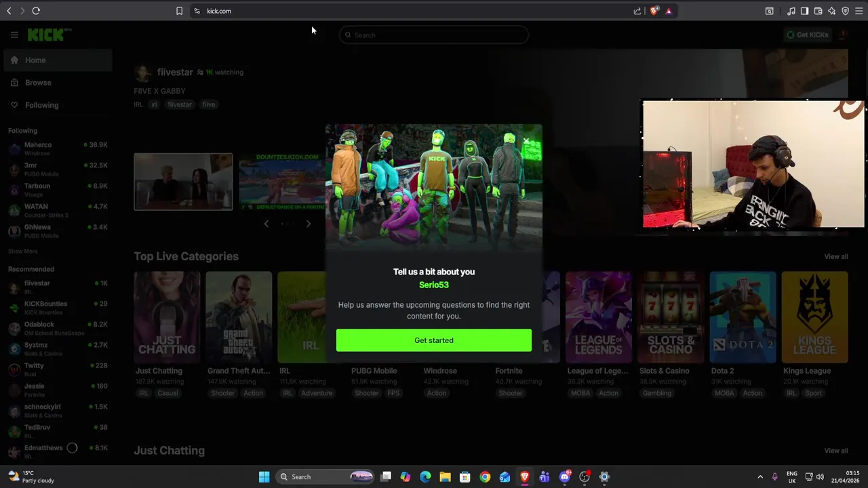Click View all for Just Chatting section
The image size is (868, 488).
click(836, 451)
